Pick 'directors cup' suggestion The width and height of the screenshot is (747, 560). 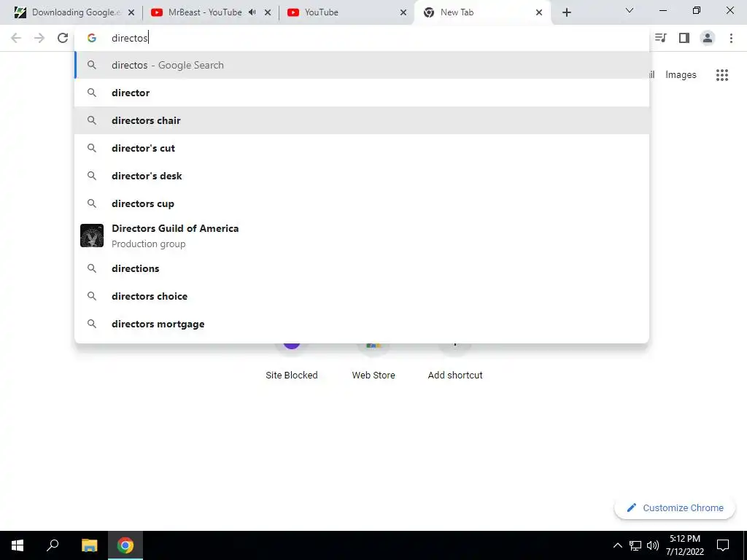click(x=362, y=203)
